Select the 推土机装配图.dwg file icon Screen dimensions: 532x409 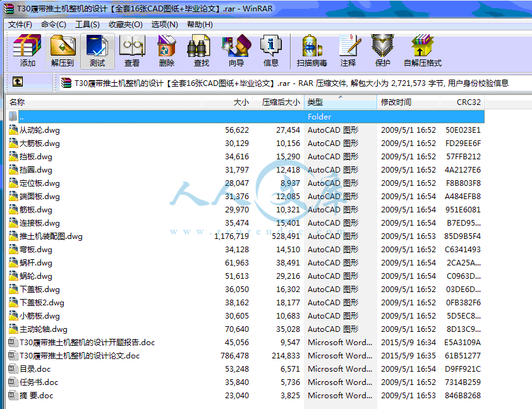coord(13,236)
